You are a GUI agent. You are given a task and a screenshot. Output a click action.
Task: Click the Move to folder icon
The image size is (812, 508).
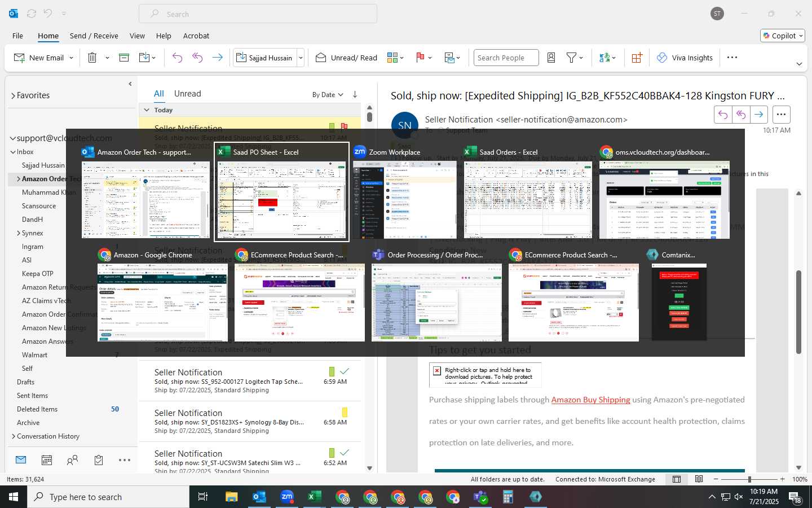coord(144,58)
